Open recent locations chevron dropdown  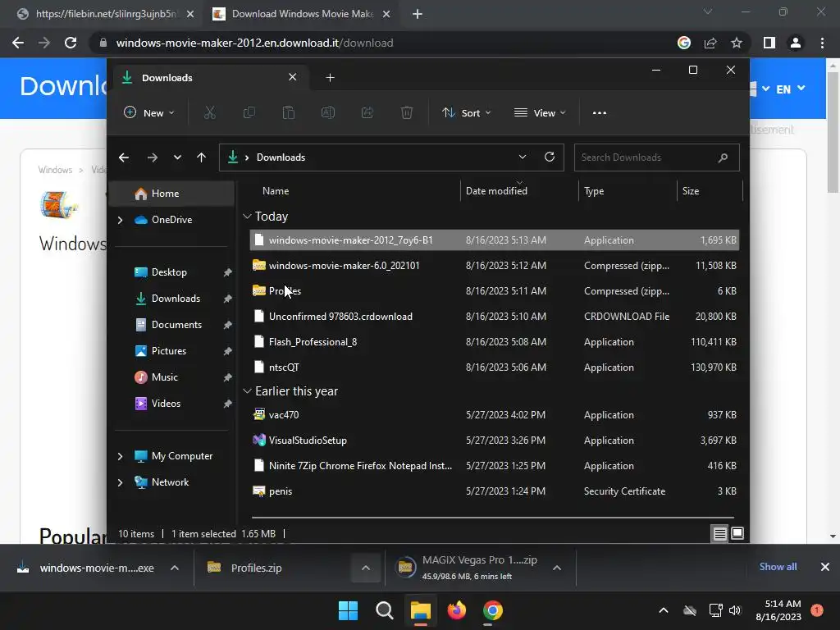coord(177,157)
